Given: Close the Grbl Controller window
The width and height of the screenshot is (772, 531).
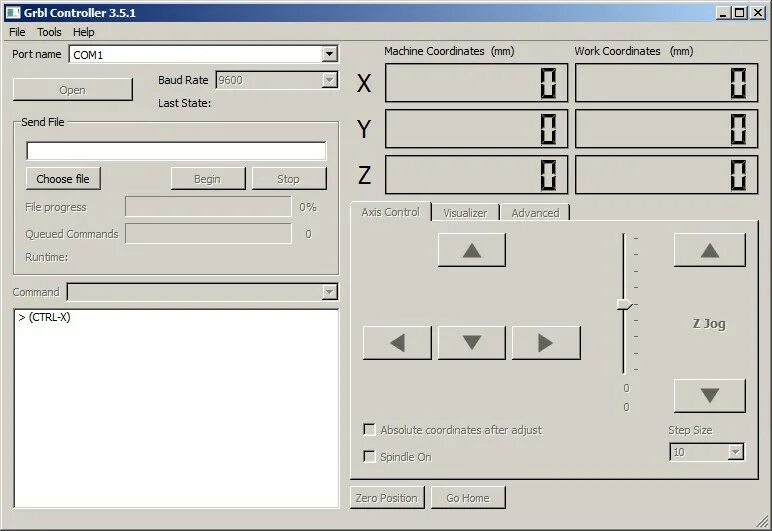Looking at the screenshot, I should (758, 13).
